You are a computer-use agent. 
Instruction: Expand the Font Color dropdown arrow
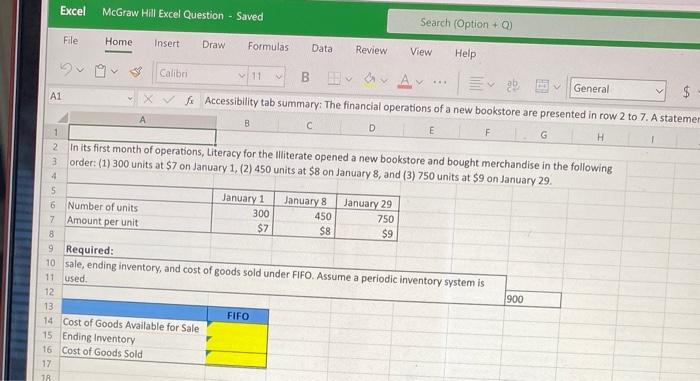click(x=419, y=82)
